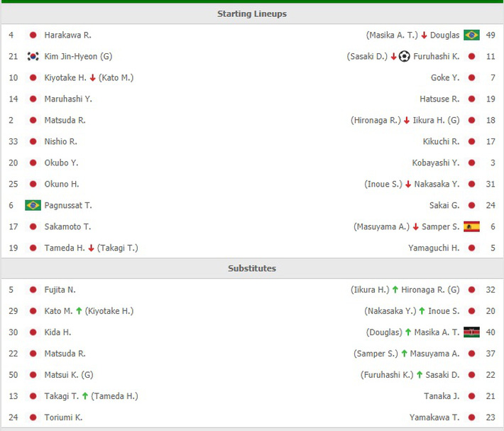Click the Kenya flag beside Masika A. T.
504x431 pixels.
pos(471,332)
